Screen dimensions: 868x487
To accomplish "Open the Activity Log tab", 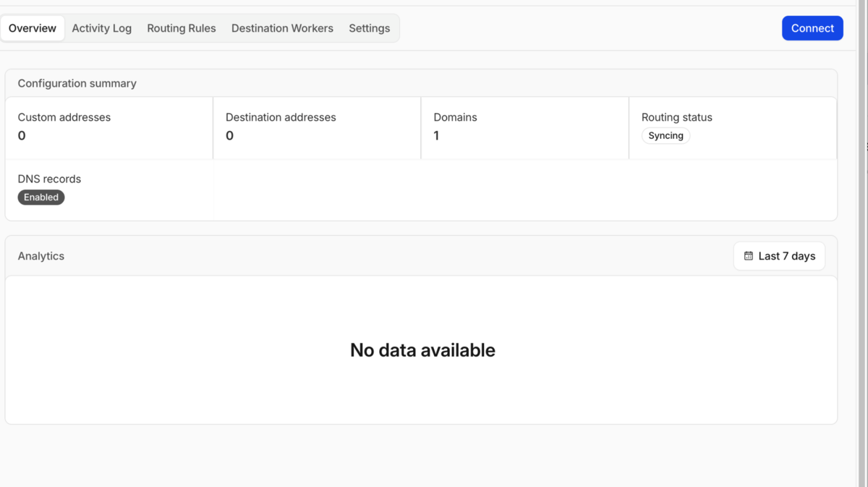I will tap(102, 28).
